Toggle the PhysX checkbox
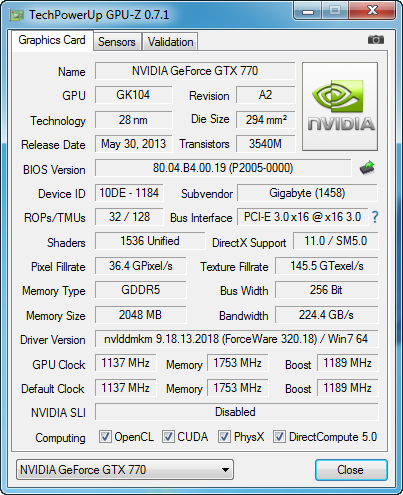 224,436
